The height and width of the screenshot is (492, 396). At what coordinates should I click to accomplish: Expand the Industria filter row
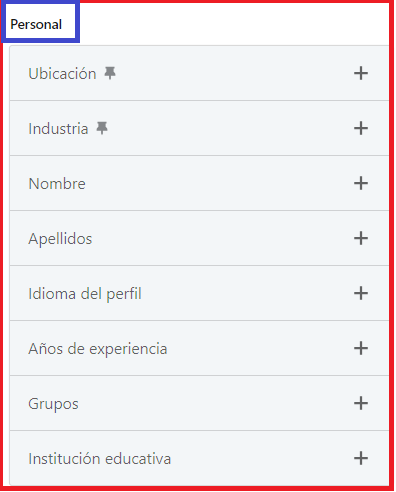[x=199, y=128]
